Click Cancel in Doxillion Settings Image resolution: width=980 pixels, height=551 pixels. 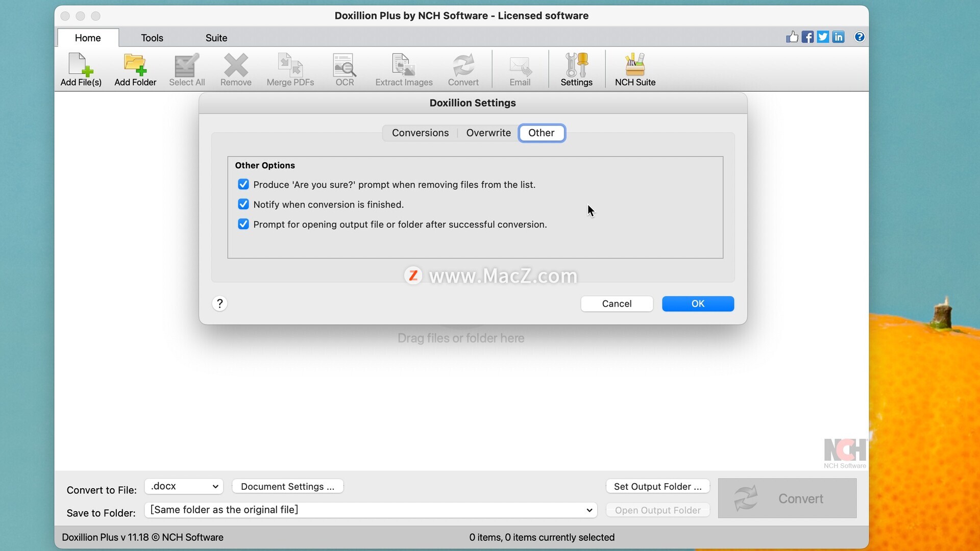[617, 304]
